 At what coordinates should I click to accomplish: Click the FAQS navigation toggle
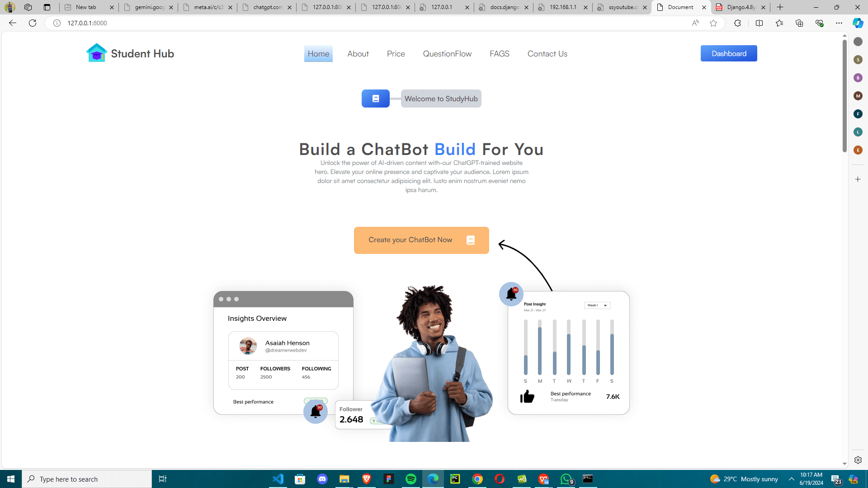[499, 54]
